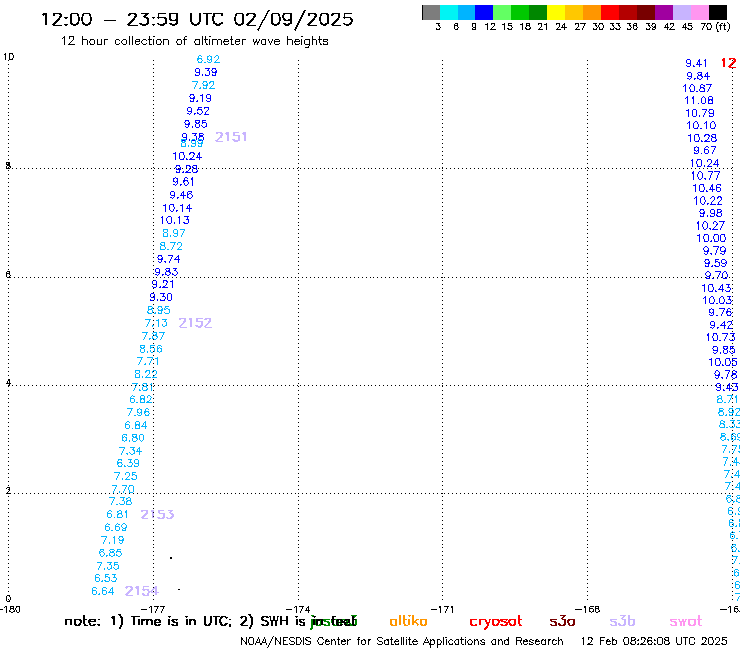Image resolution: width=740 pixels, height=650 pixels.
Task: Select the cyan swatch in the height legend
Action: (x=449, y=12)
